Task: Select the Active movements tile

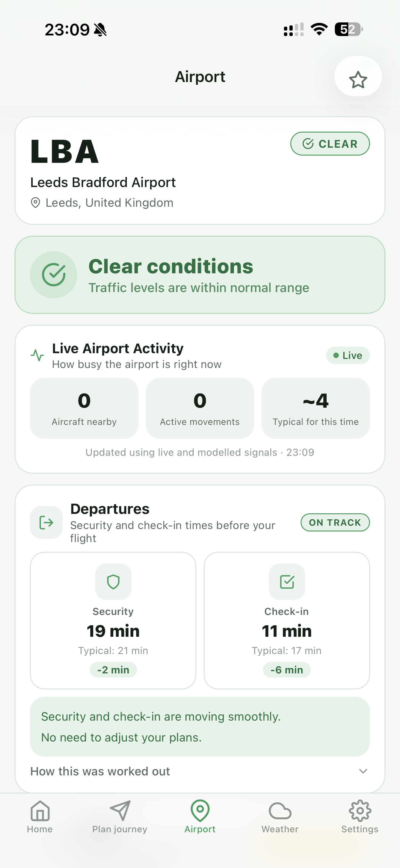Action: [200, 408]
